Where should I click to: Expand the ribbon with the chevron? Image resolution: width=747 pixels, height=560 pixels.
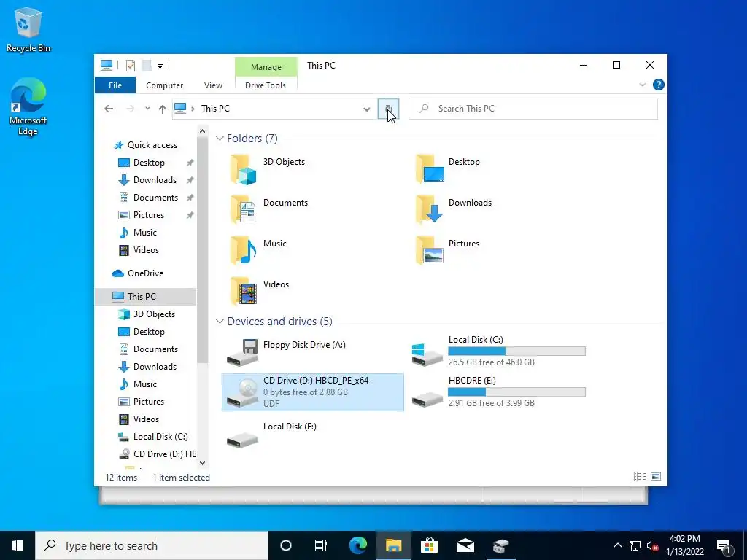click(x=642, y=85)
